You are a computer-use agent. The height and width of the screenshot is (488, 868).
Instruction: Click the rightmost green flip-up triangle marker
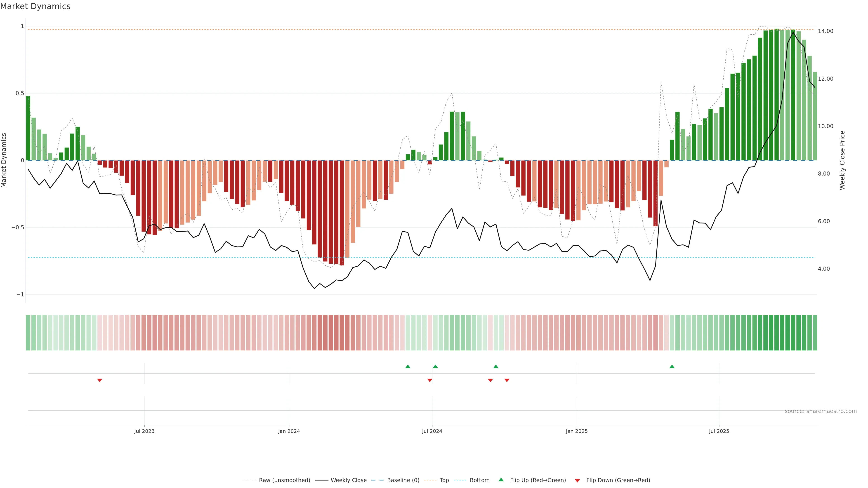(x=672, y=366)
